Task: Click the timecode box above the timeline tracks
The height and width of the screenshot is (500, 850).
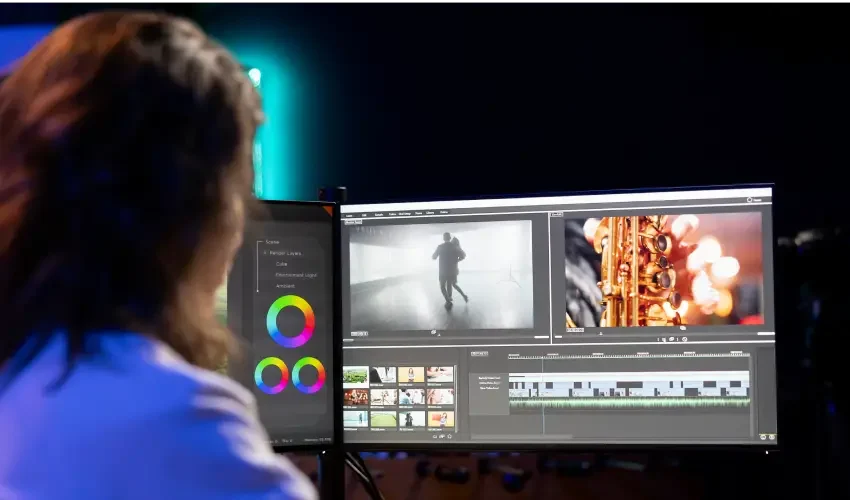Action: tap(479, 354)
